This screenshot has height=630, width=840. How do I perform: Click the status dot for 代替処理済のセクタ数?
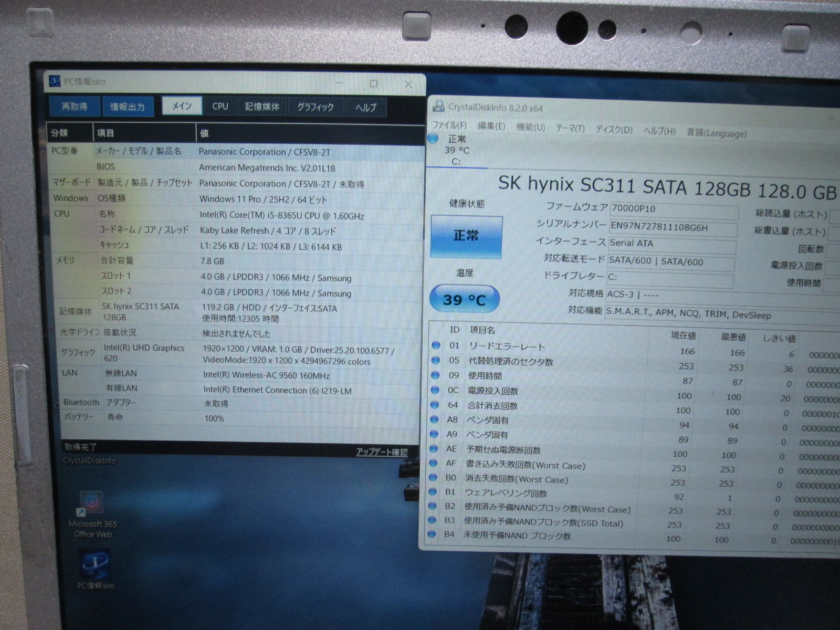point(435,360)
